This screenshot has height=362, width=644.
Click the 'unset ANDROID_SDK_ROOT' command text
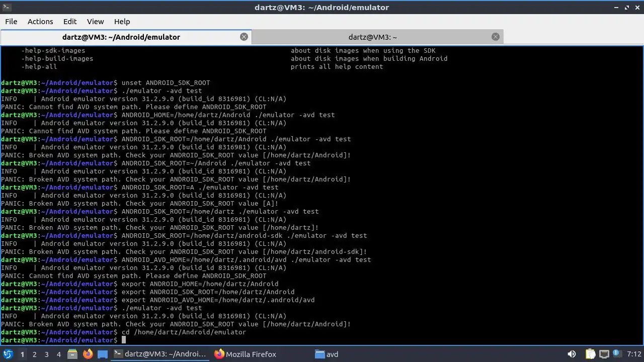click(166, 83)
